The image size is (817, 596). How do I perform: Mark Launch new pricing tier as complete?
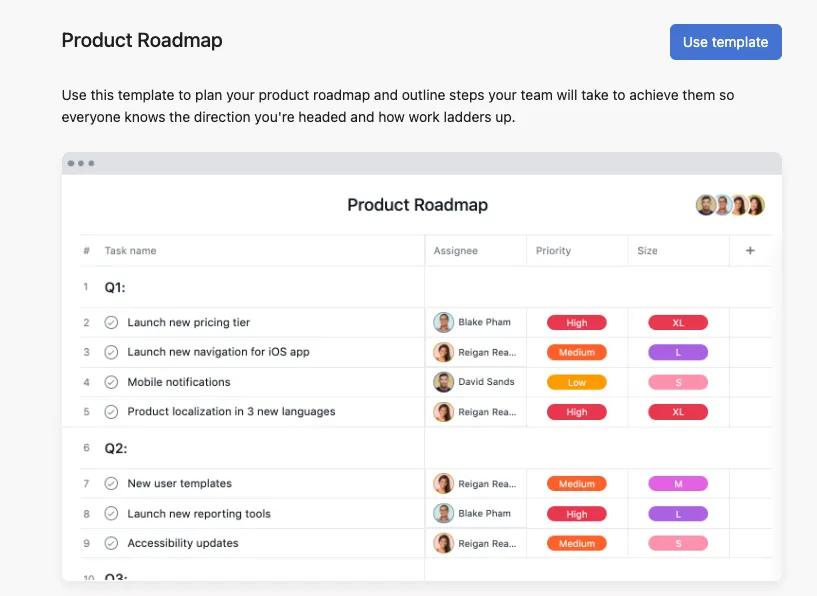coord(112,322)
